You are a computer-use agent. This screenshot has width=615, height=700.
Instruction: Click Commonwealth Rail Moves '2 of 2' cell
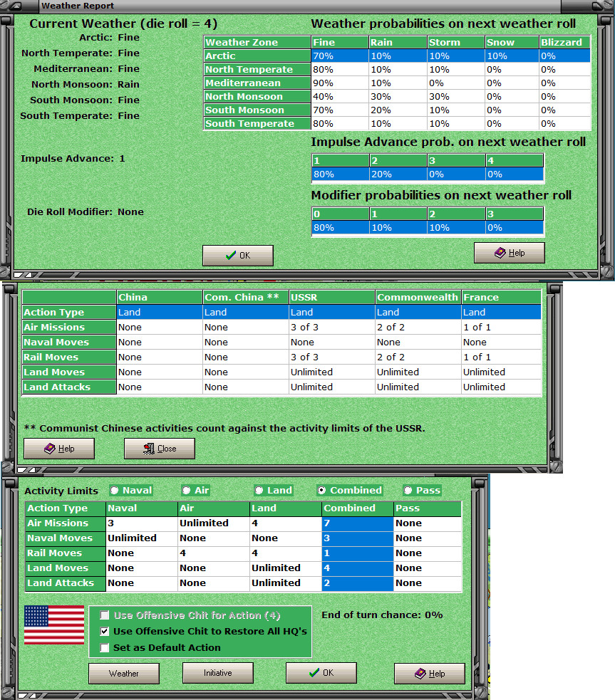(x=418, y=357)
